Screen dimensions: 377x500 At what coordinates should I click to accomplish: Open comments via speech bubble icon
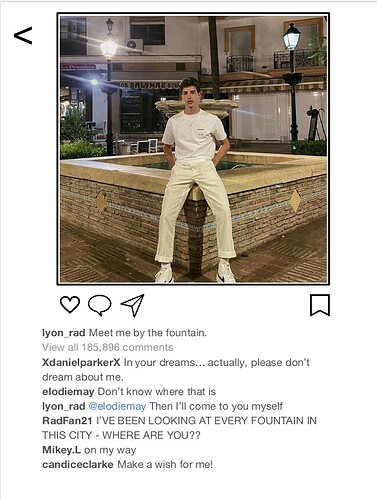(x=99, y=305)
